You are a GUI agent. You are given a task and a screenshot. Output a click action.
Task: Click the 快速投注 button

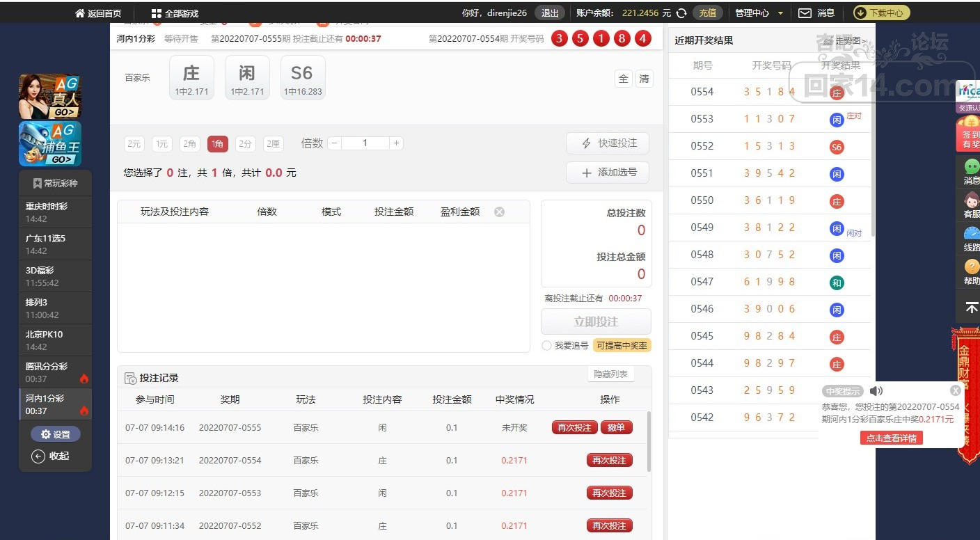[608, 143]
